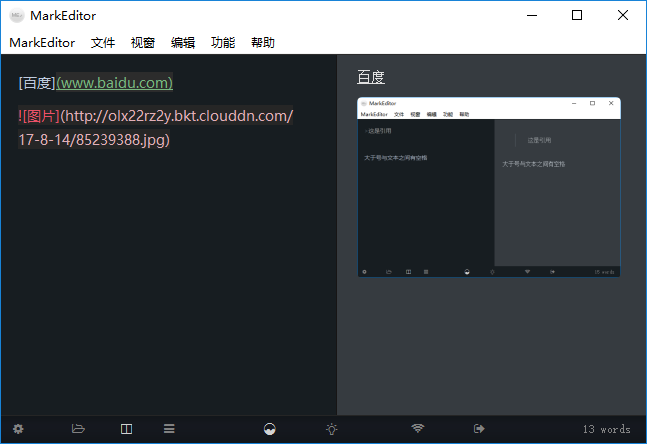The image size is (647, 444).
Task: Toggle the split view columns icon
Action: point(126,429)
